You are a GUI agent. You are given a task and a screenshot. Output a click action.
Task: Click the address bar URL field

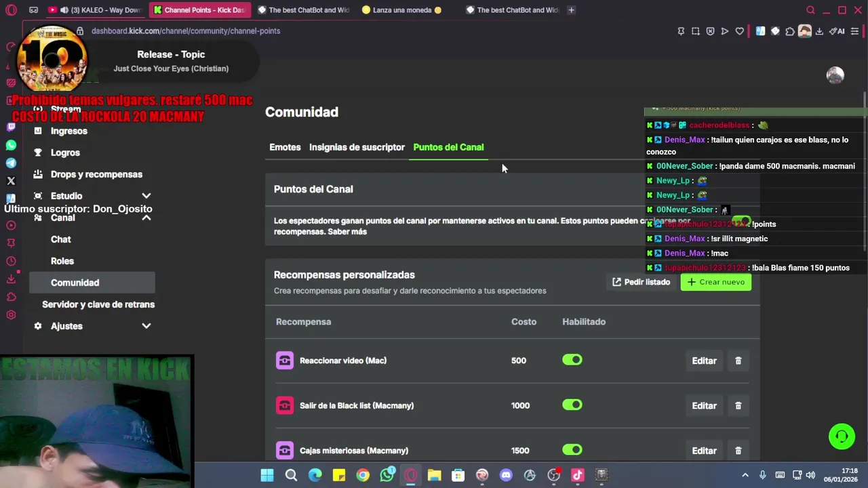pos(380,31)
